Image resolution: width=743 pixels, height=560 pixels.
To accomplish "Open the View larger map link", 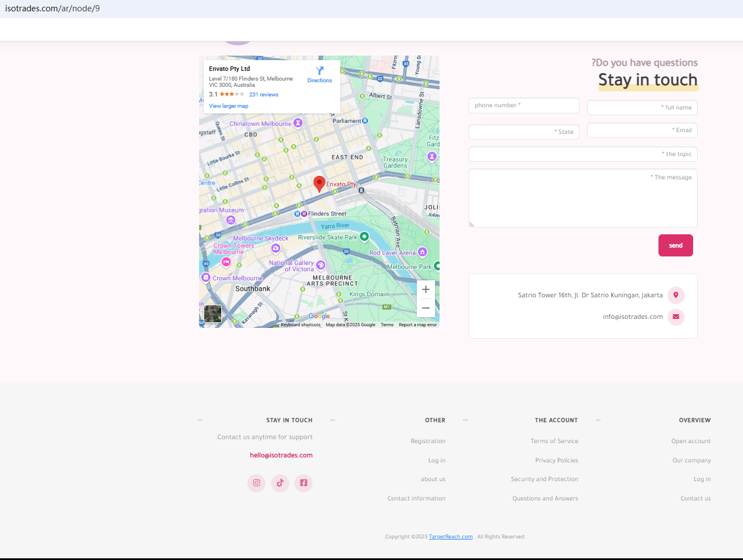I will tap(229, 106).
